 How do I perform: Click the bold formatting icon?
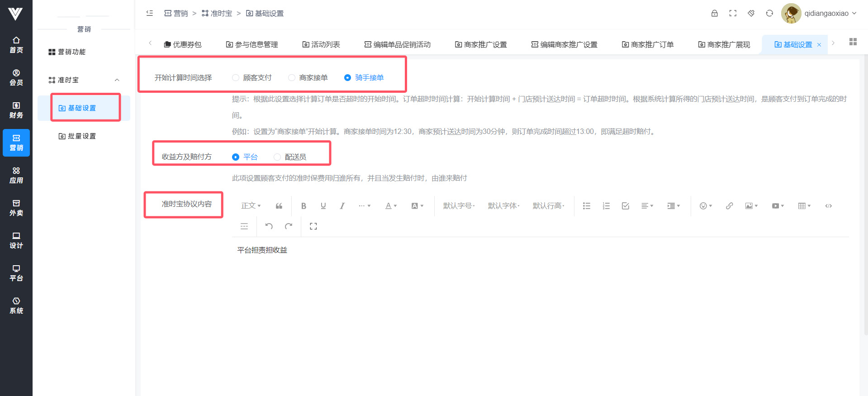click(x=304, y=206)
